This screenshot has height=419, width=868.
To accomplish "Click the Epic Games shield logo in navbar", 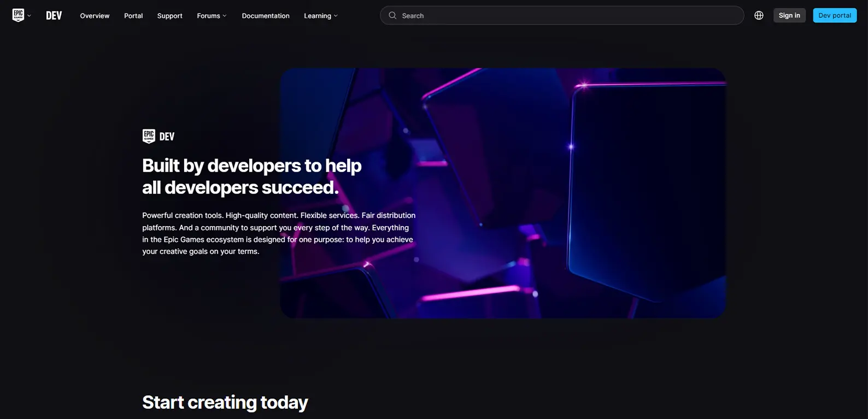I will (x=18, y=15).
